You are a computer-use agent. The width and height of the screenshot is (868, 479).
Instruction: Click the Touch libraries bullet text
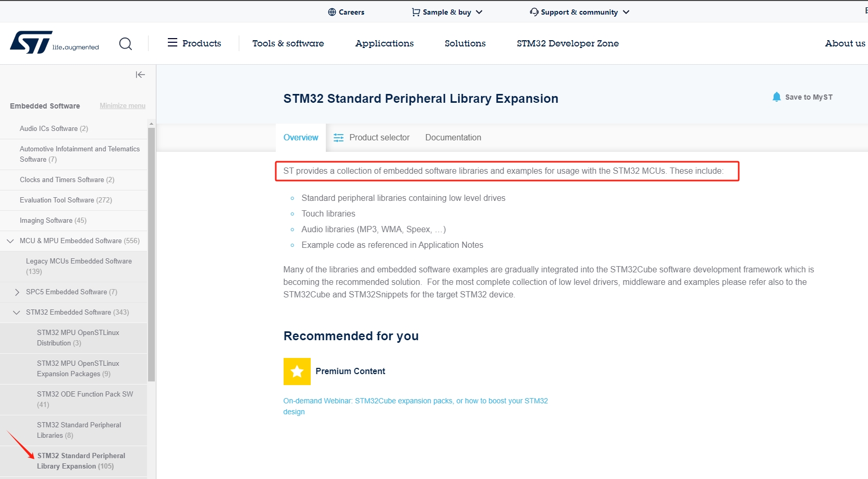click(328, 213)
